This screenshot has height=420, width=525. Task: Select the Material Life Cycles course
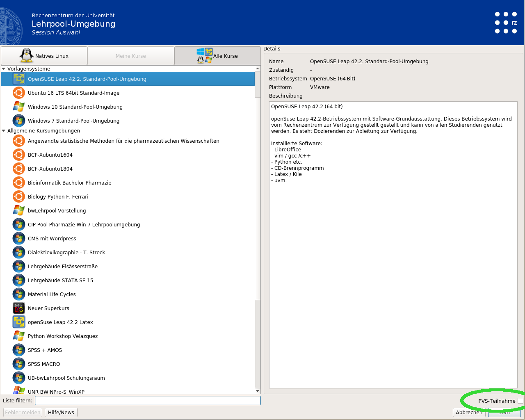point(52,294)
